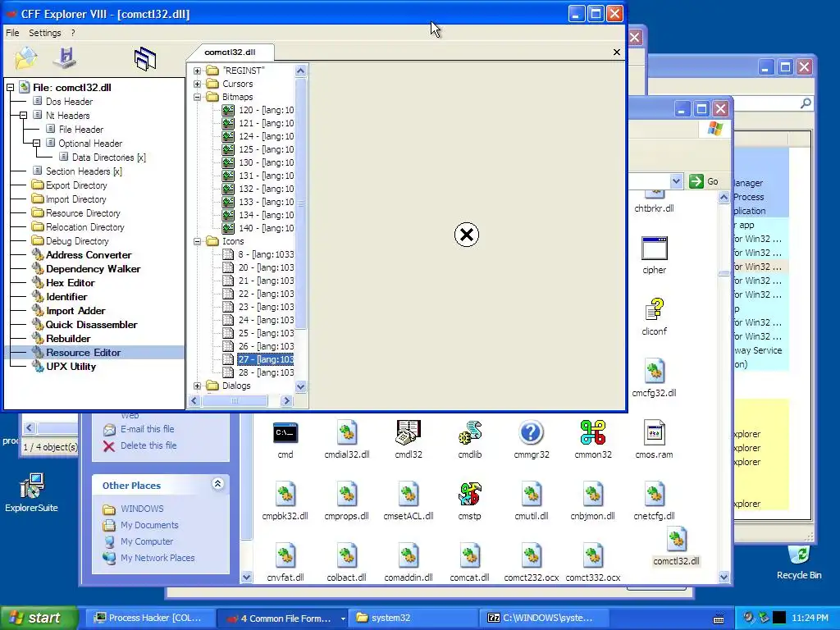Open the Data Directories [x] node
This screenshot has width=840, height=630.
[x=109, y=157]
